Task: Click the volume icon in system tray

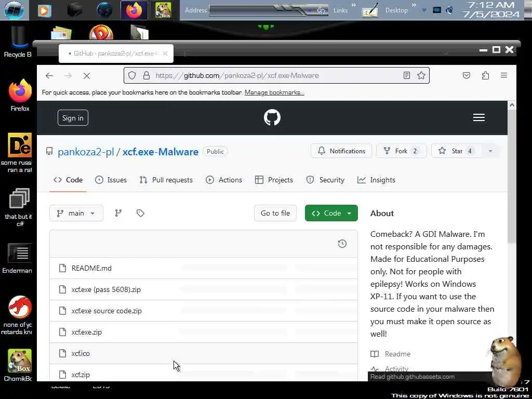Action: [449, 10]
